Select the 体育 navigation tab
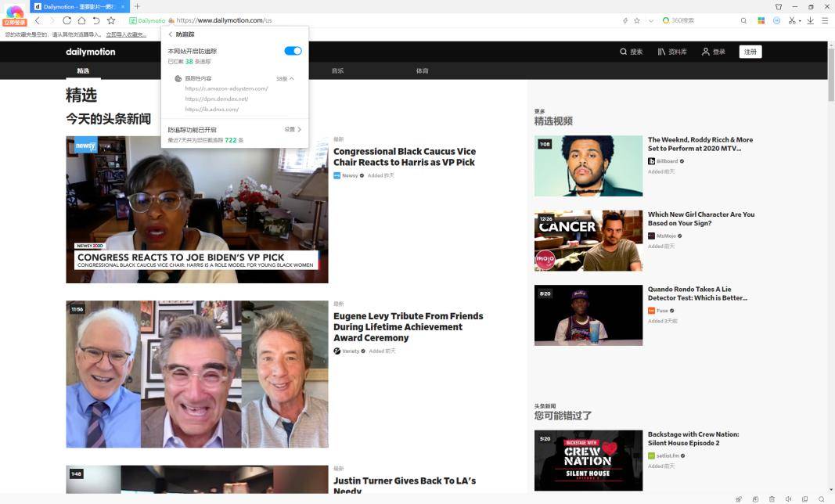835x504 pixels. coord(422,71)
